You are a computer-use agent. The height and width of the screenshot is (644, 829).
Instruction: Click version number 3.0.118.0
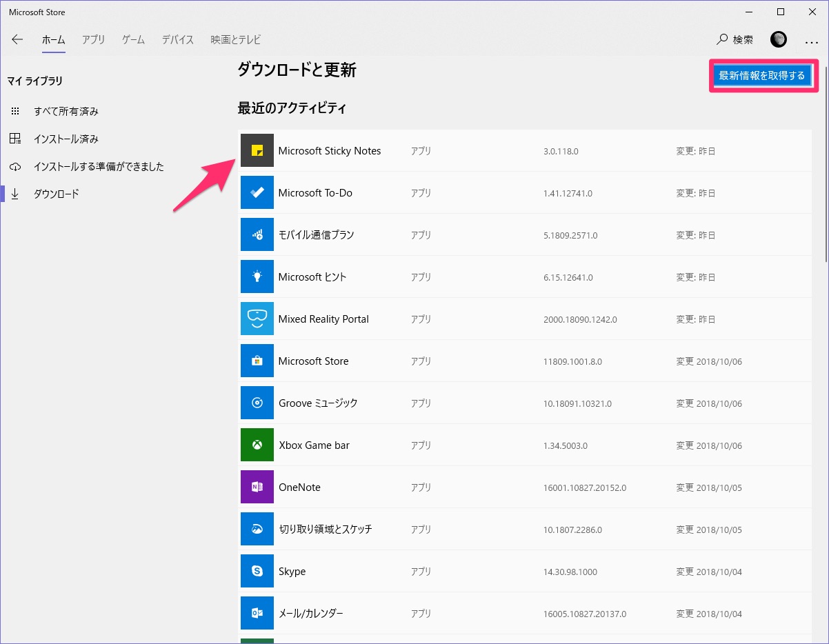pos(561,151)
